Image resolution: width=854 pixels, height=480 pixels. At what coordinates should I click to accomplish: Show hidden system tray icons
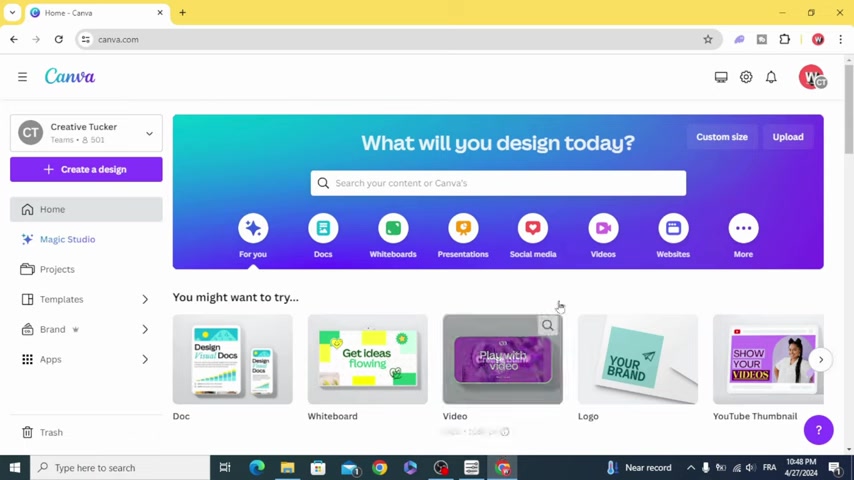coord(691,467)
